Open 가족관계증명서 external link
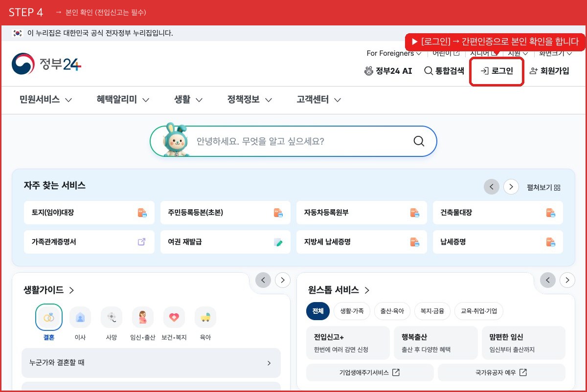This screenshot has width=587, height=392. point(89,241)
